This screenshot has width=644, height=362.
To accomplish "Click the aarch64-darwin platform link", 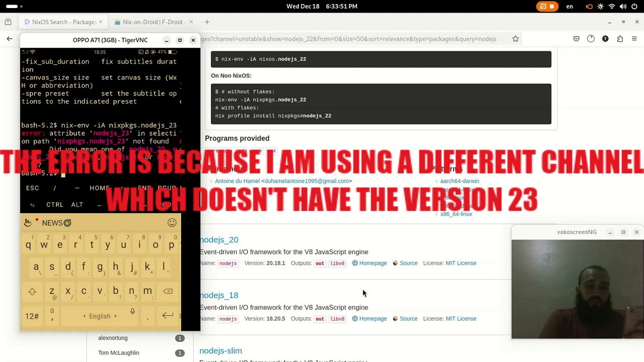I will [x=459, y=181].
